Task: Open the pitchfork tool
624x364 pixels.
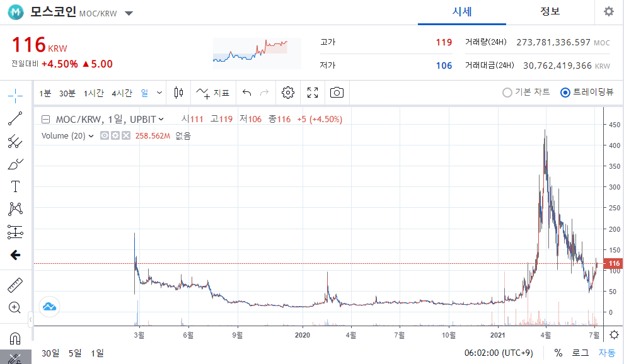Action: point(15,141)
